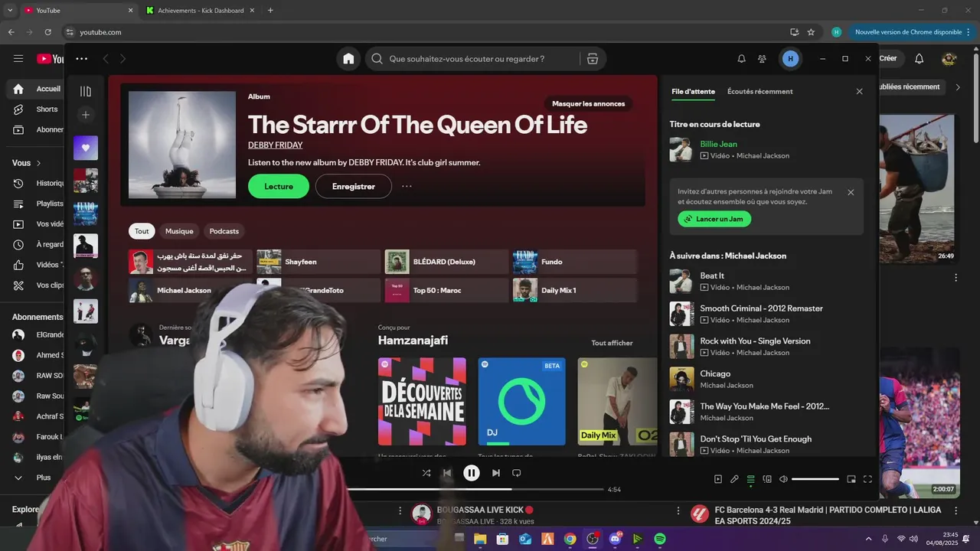Open Connect to a device icon
The image size is (980, 551).
tap(767, 479)
